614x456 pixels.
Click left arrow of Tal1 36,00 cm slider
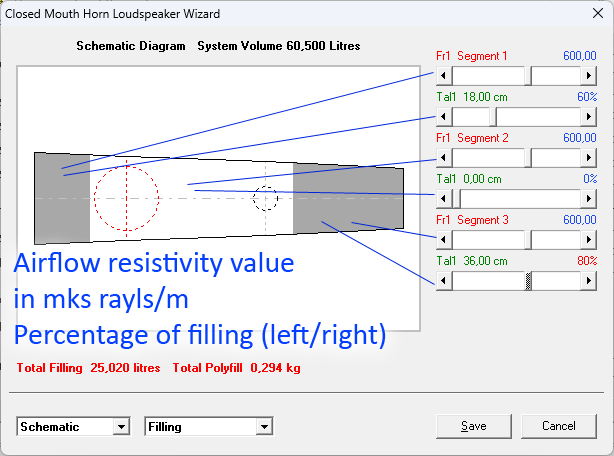pos(444,281)
